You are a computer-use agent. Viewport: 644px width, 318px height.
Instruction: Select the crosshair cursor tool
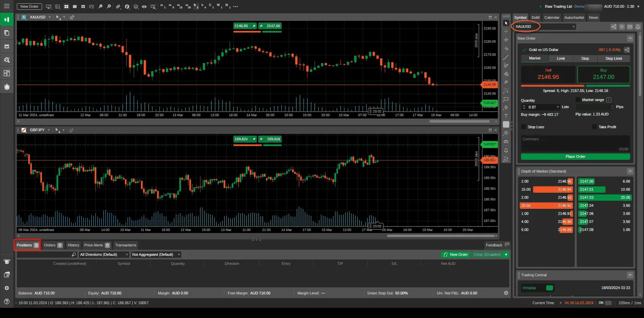[x=506, y=31]
